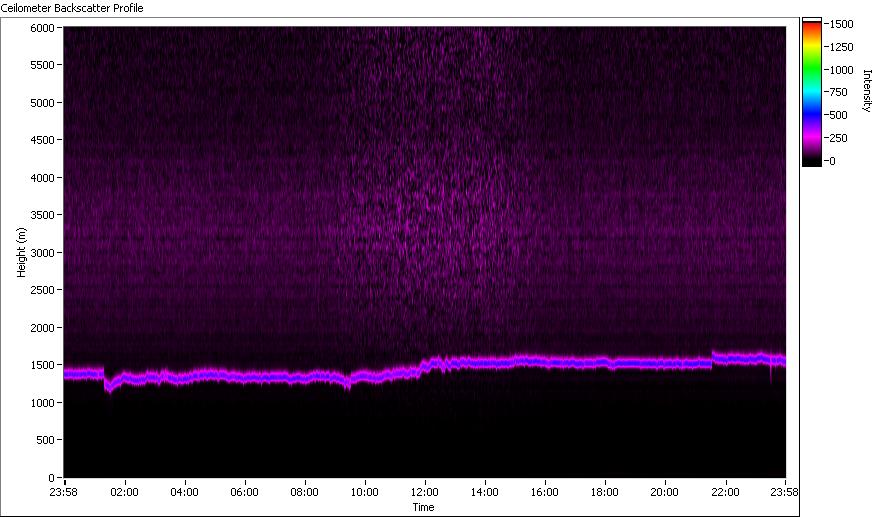The height and width of the screenshot is (517, 876).
Task: Click the '1250' intensity scale label
Action: pos(841,48)
